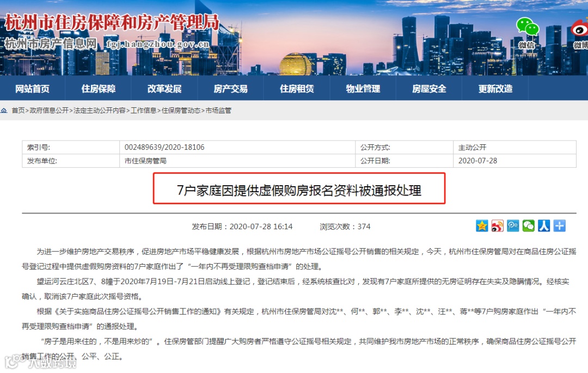
Task: Share article via green WeChat share icon
Action: 528,225
